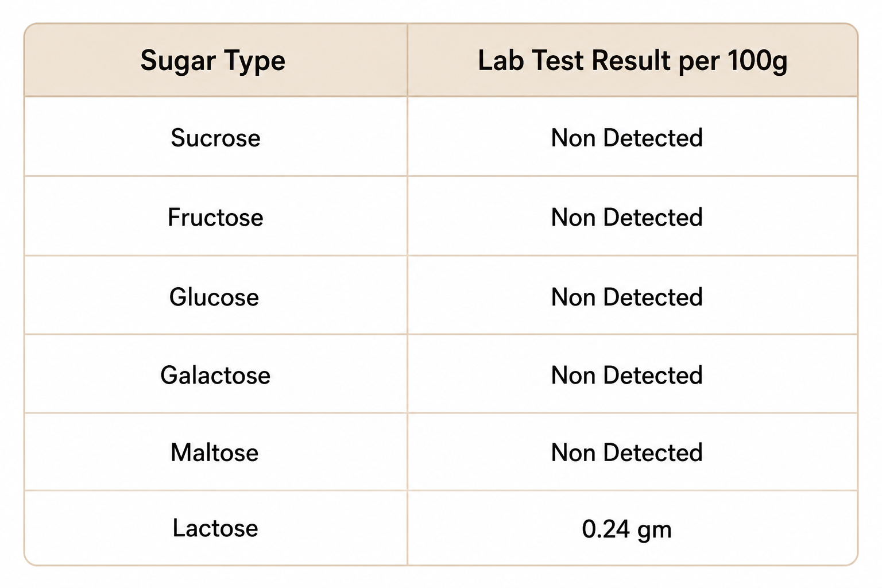Screen dimensions: 882x588
Task: Click the Non Detected result for Glucose
Action: click(x=627, y=297)
